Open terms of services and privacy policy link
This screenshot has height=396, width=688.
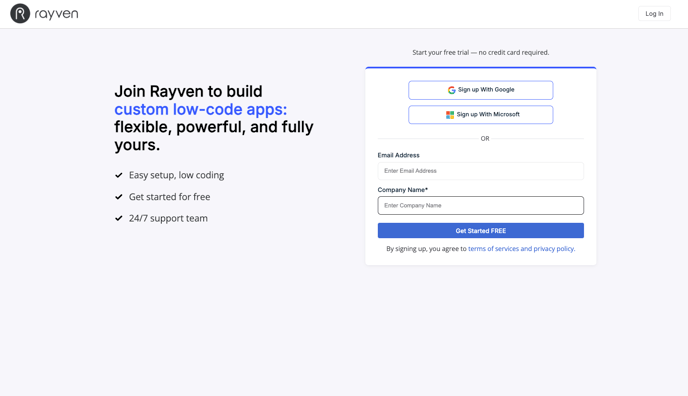click(x=521, y=249)
